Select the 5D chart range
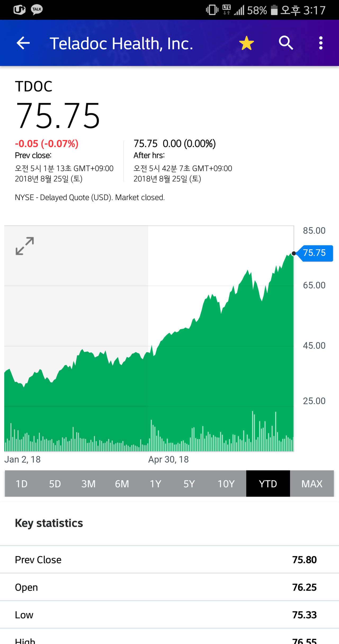The image size is (339, 644). click(55, 484)
